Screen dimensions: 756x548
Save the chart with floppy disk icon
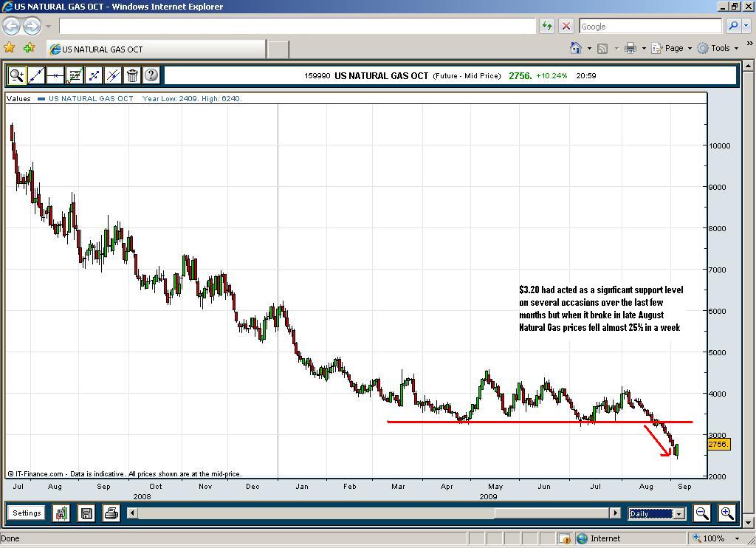pyautogui.click(x=86, y=513)
